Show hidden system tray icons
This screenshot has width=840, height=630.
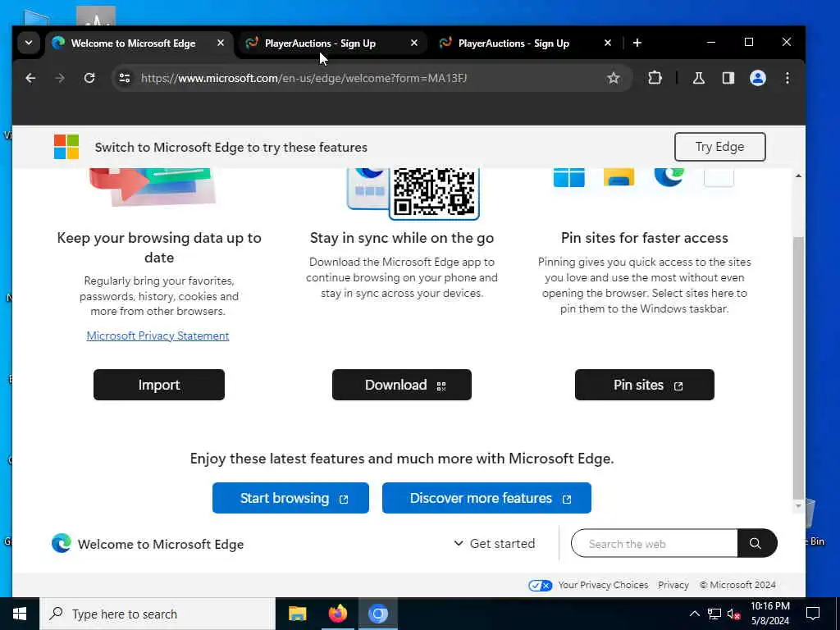point(694,614)
